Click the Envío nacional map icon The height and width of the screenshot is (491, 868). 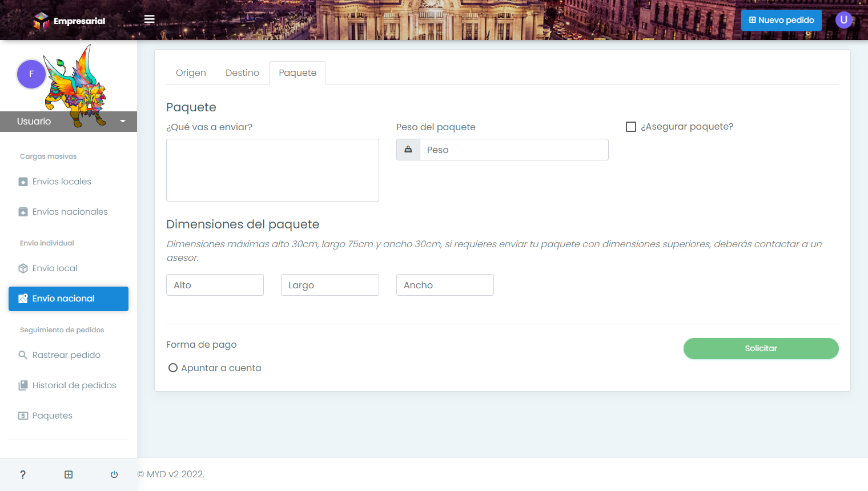pyautogui.click(x=23, y=299)
